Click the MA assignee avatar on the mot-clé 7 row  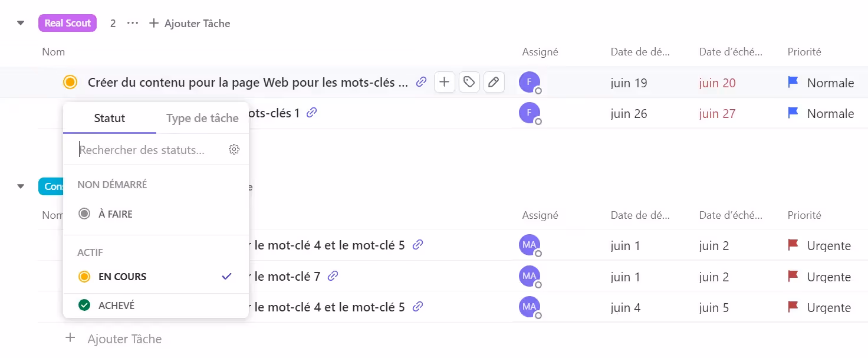[529, 276]
